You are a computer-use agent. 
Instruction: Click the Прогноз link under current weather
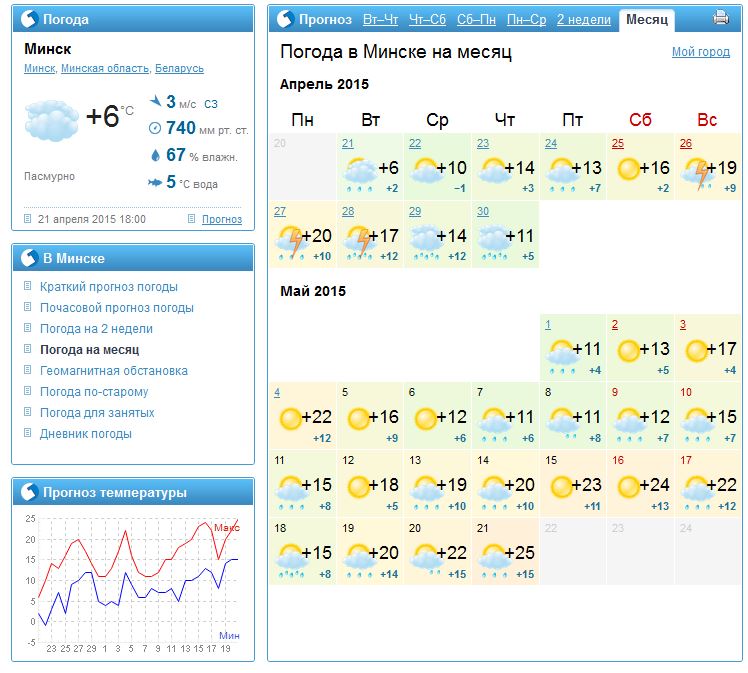pos(221,219)
